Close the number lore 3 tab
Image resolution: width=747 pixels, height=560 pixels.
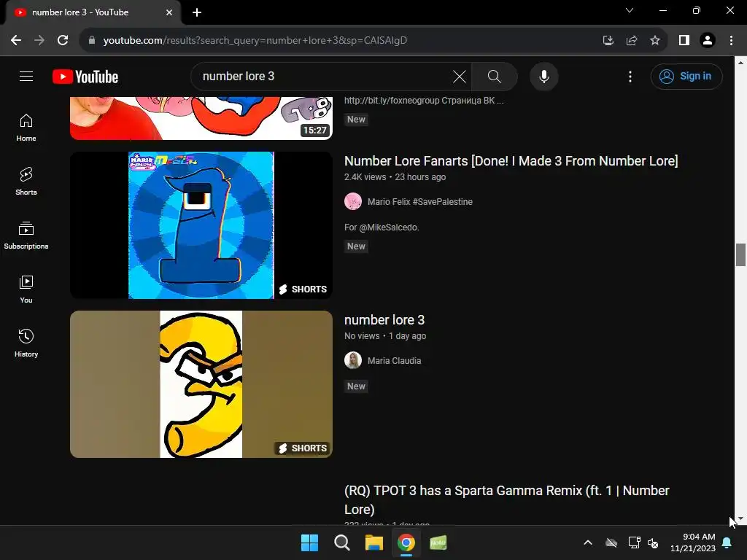pyautogui.click(x=169, y=12)
